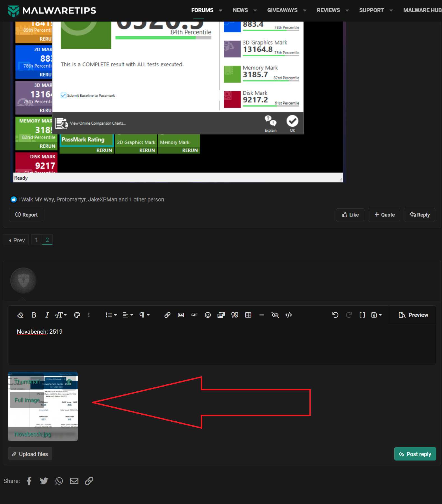Expand the News menu arrow
This screenshot has height=504, width=442.
pyautogui.click(x=255, y=11)
